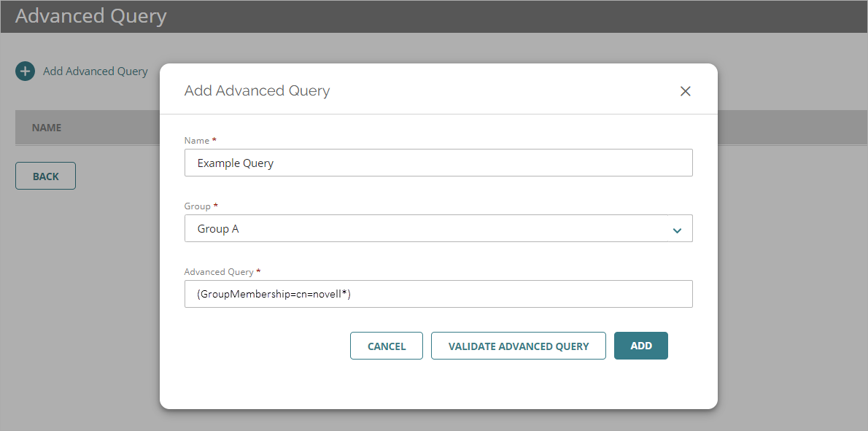The width and height of the screenshot is (868, 431).
Task: Click the teal ADD button
Action: [640, 346]
